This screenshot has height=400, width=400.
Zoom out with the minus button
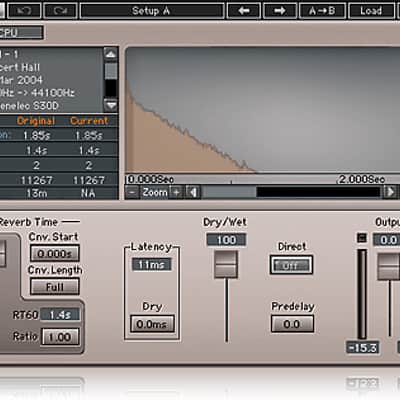pos(132,192)
